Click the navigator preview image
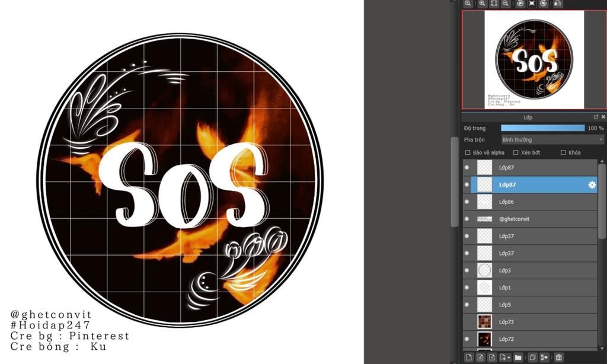This screenshot has height=364, width=607. pos(534,59)
